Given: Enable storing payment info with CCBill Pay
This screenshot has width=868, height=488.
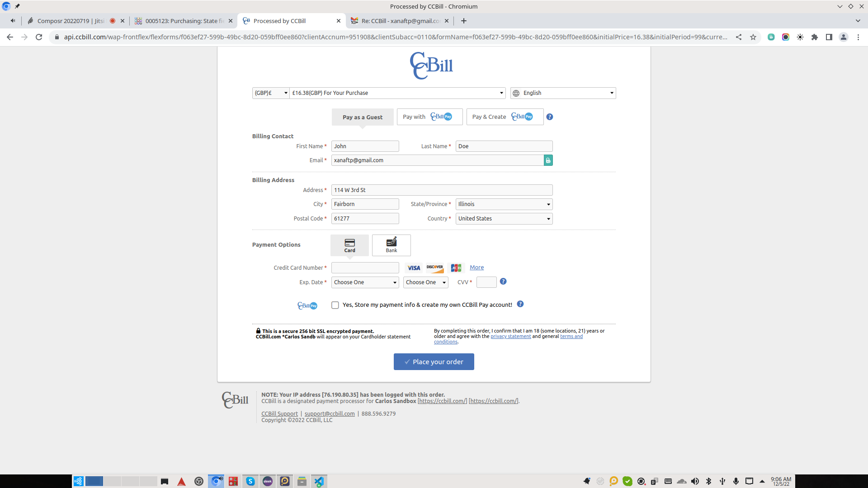Looking at the screenshot, I should click(x=335, y=305).
